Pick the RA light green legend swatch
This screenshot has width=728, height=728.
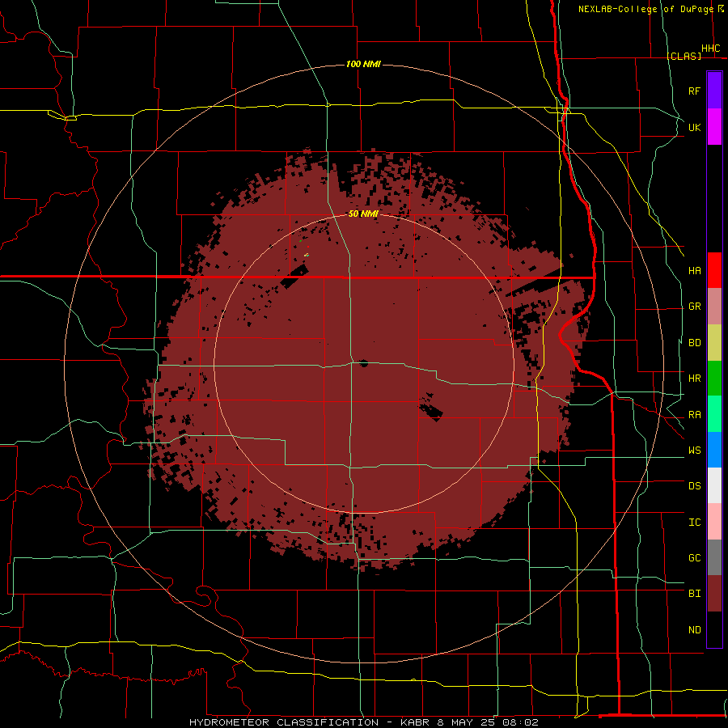coord(714,414)
